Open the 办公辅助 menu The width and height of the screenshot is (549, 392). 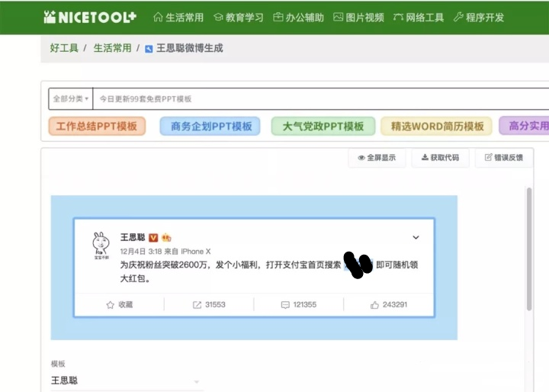pos(298,18)
